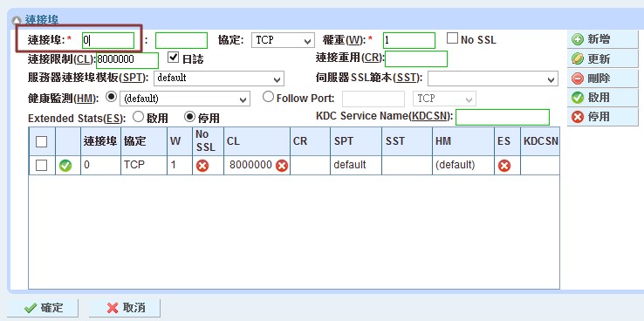644x321 pixels.
Task: Click the HM column header
Action: click(x=462, y=141)
